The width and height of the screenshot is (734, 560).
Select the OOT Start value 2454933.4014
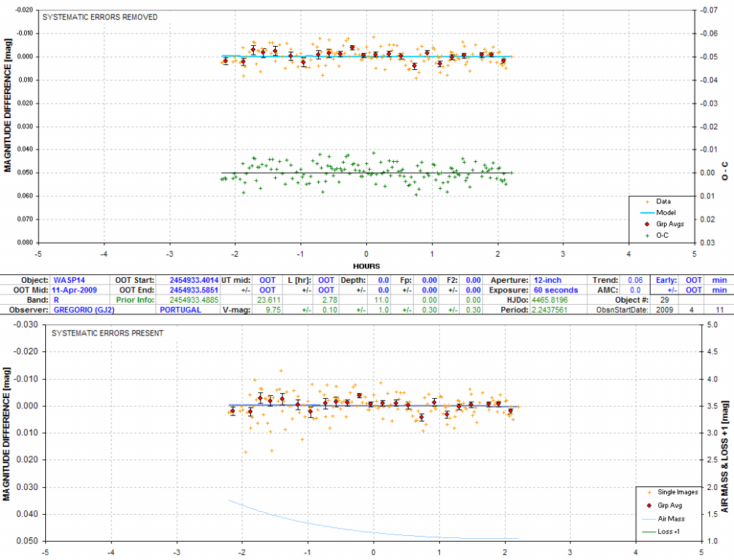[x=193, y=280]
